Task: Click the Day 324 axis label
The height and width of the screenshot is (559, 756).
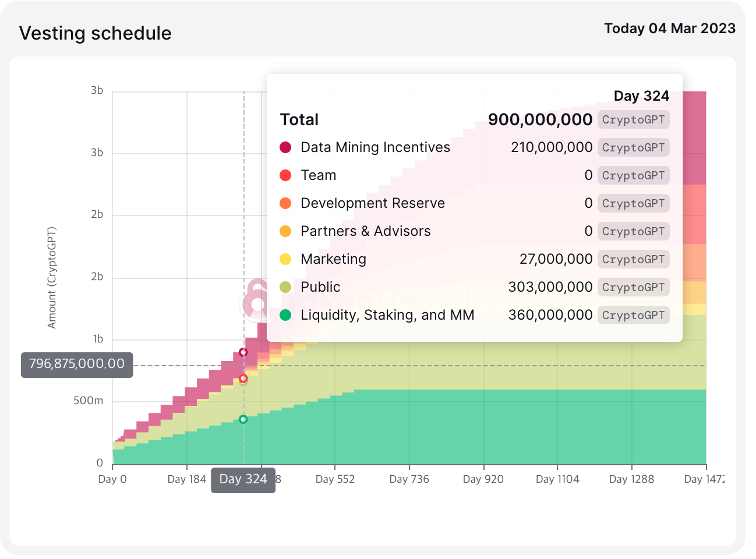Action: pos(243,479)
